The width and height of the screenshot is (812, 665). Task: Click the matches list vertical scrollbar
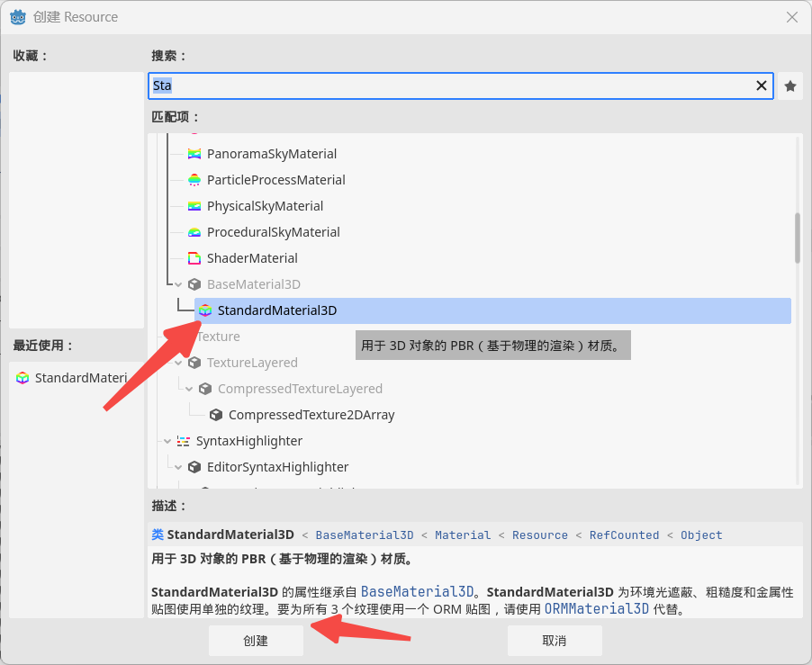click(798, 238)
